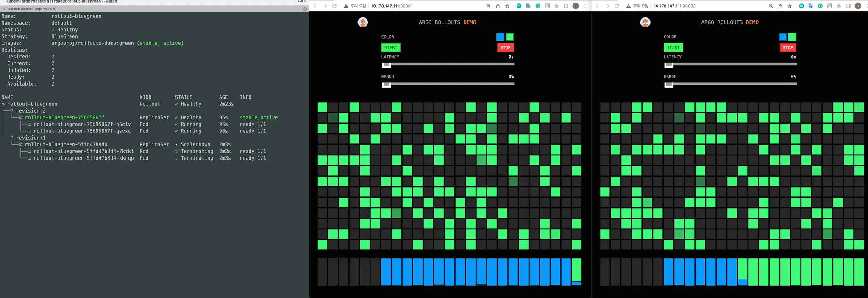The image size is (868, 298).
Task: Go forward in the 30081 browser window
Action: pyautogui.click(x=325, y=6)
